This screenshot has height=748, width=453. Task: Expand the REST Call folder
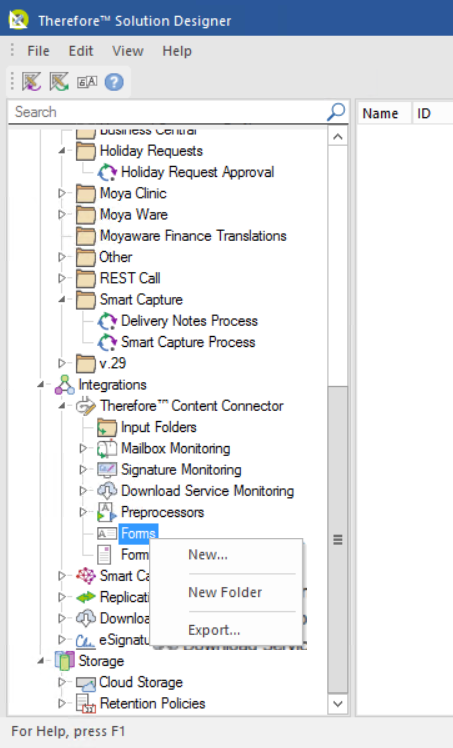[62, 279]
